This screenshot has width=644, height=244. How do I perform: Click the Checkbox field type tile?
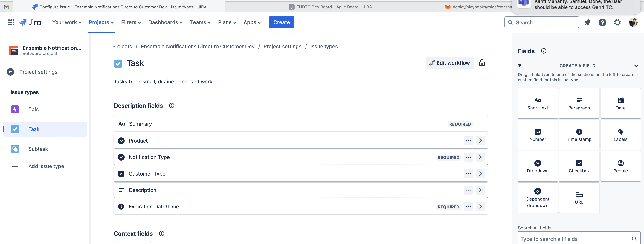(579, 166)
